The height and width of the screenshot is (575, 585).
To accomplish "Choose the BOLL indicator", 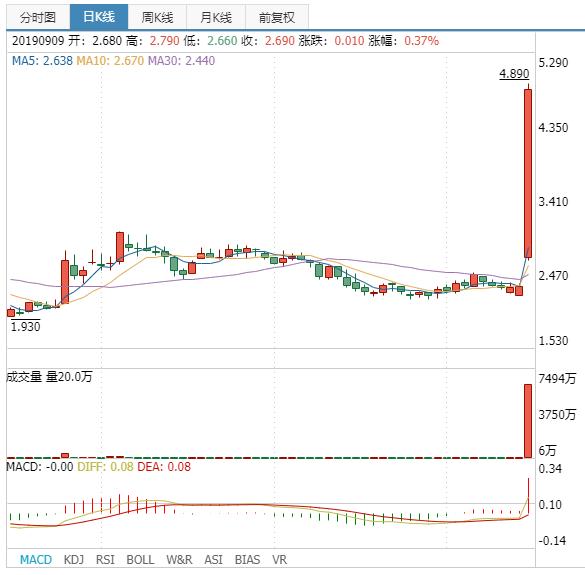I will click(140, 560).
